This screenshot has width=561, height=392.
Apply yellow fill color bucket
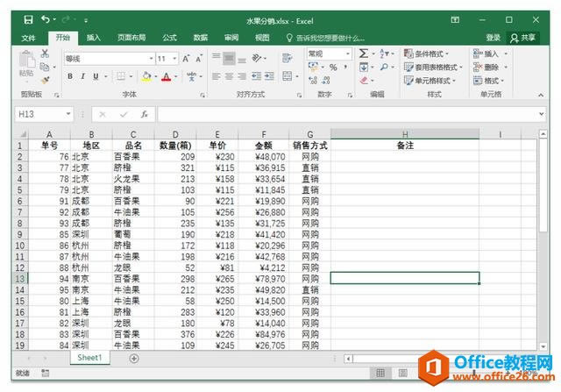click(x=146, y=76)
